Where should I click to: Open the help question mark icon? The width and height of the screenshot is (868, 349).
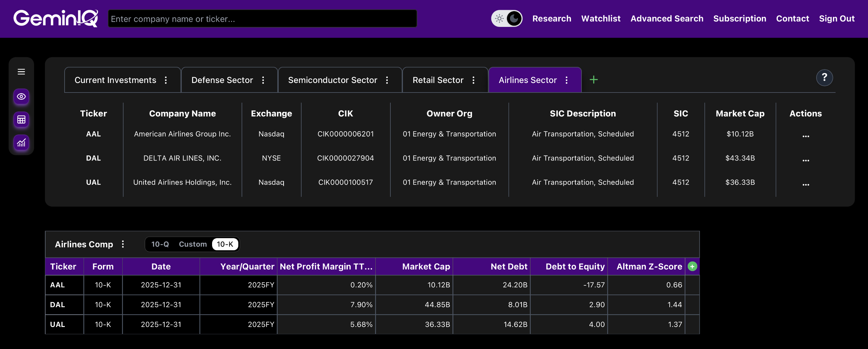coord(824,77)
